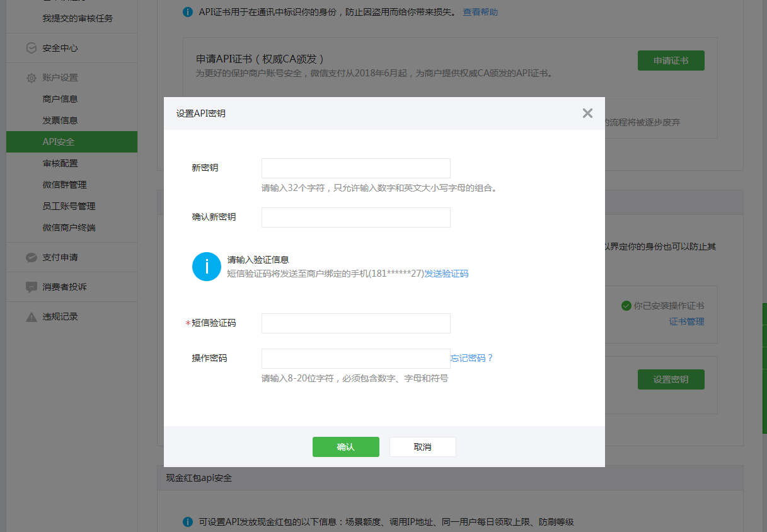The image size is (767, 532).
Task: Click the 现金红包api安全 heading
Action: pos(199,478)
